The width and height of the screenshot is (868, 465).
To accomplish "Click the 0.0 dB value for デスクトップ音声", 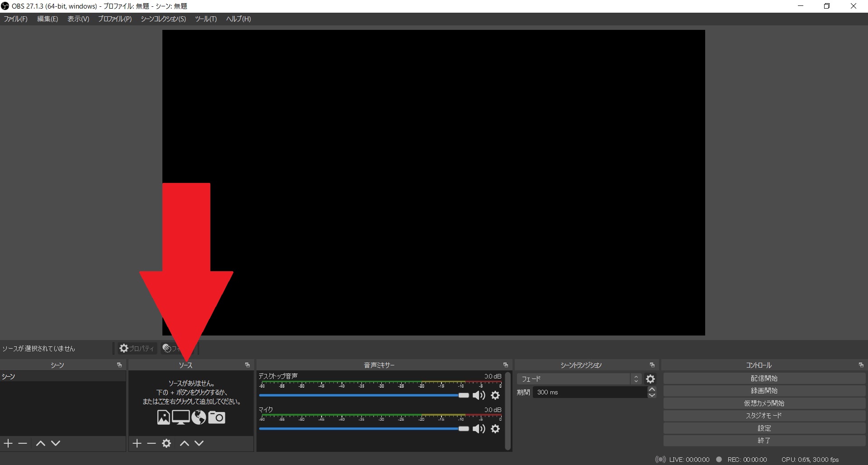I will click(493, 376).
